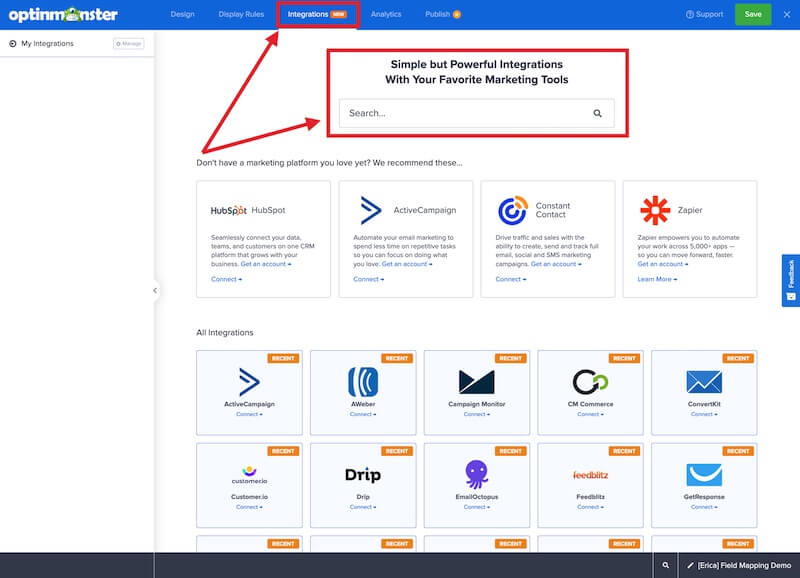This screenshot has width=800, height=578.
Task: Click Connect under ActiveCampaign in All Integrations
Action: click(249, 414)
